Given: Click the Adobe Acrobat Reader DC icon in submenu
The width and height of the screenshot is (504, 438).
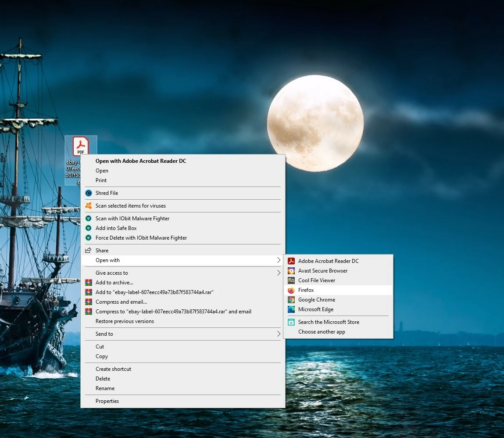Looking at the screenshot, I should click(291, 261).
